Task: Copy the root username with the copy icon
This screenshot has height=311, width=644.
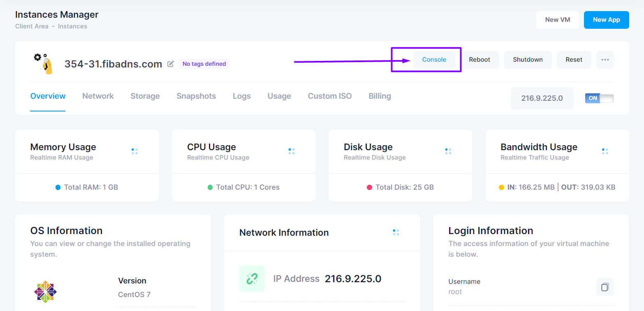Action: [x=605, y=287]
